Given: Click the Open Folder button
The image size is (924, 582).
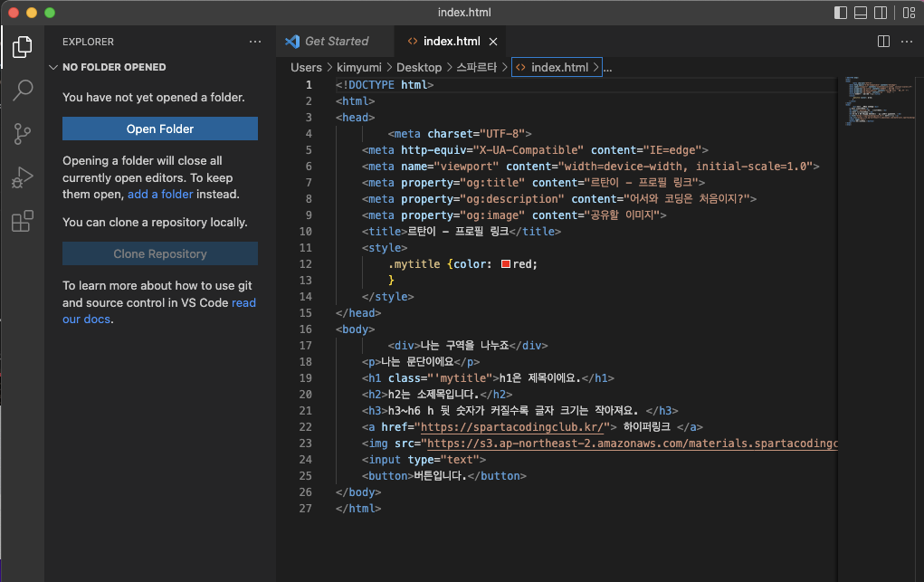Looking at the screenshot, I should (x=160, y=129).
